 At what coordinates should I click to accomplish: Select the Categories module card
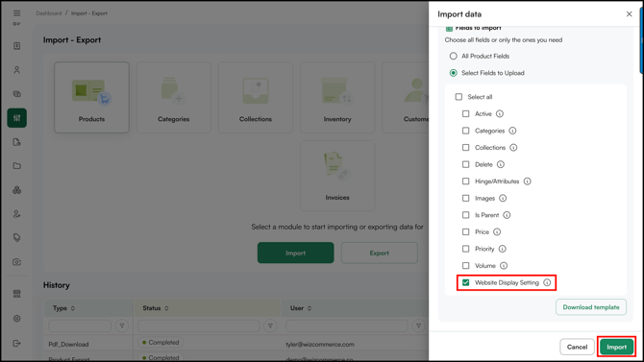173,97
